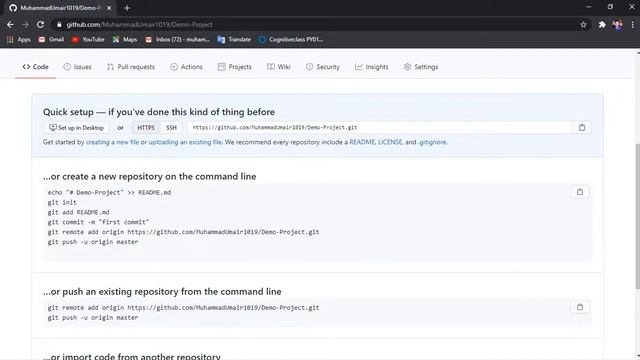Copy the quick setup repository URL

[x=582, y=127]
